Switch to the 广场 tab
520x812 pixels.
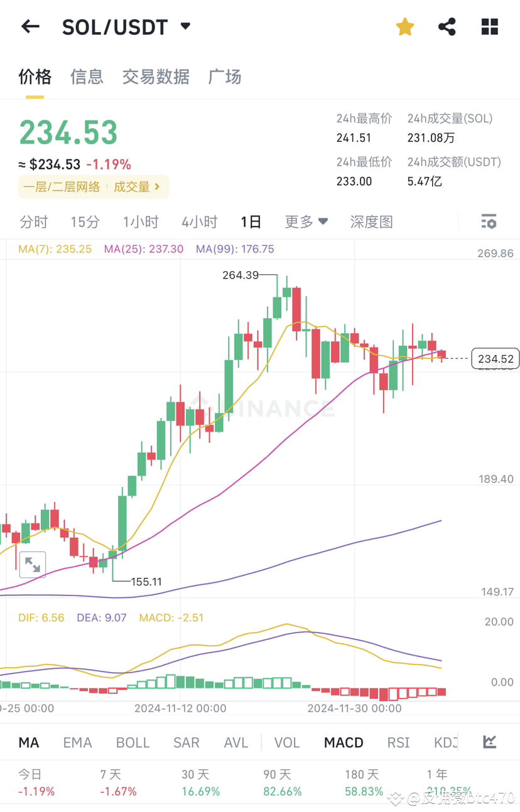pyautogui.click(x=224, y=77)
